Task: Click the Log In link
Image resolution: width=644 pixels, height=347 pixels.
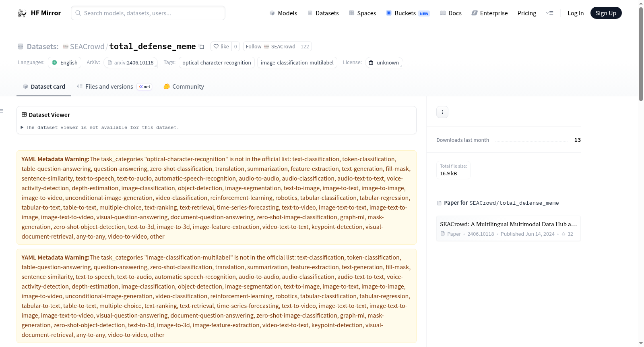Action: pos(576,13)
